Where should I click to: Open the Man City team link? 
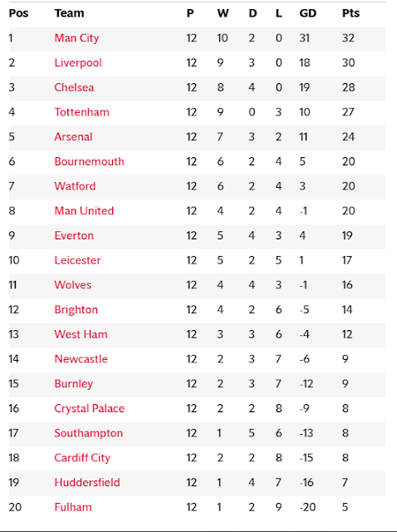(x=76, y=38)
